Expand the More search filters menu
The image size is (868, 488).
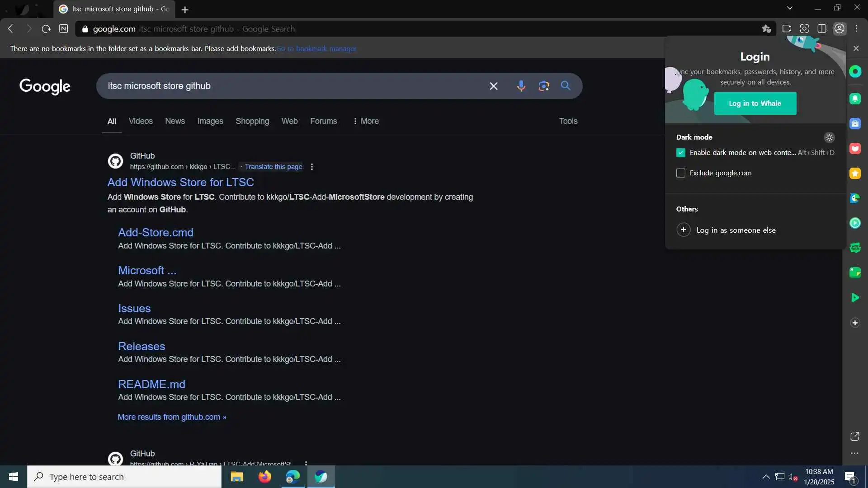(x=365, y=121)
